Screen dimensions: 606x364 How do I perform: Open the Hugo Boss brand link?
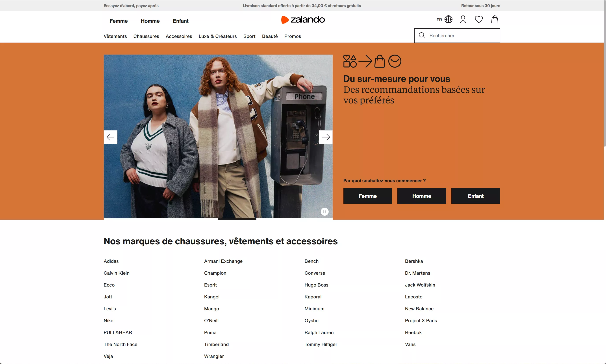pos(316,285)
